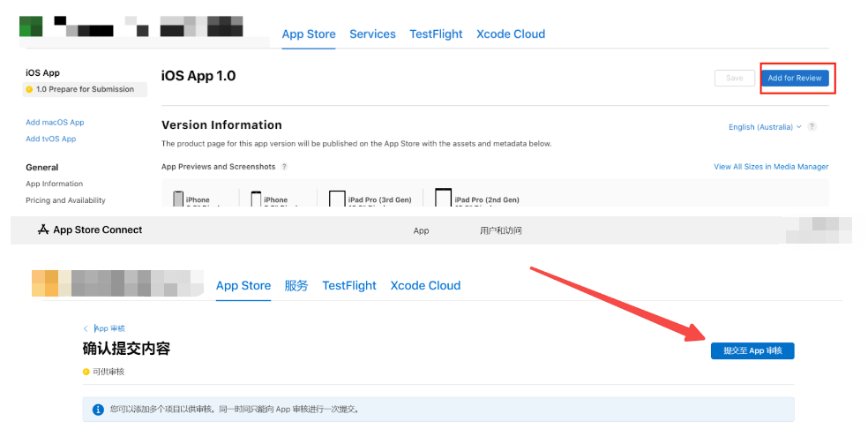
Task: Click the iOS App sidebar label
Action: click(42, 73)
